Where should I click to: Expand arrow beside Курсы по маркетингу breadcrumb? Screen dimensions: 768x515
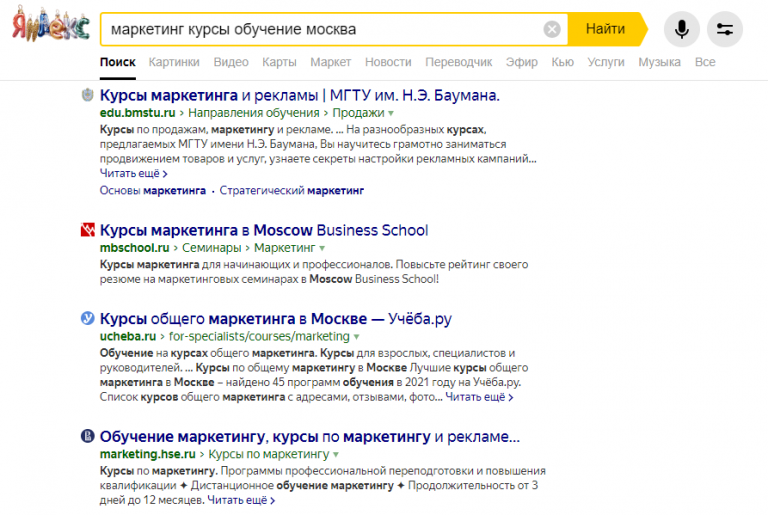coord(297,454)
